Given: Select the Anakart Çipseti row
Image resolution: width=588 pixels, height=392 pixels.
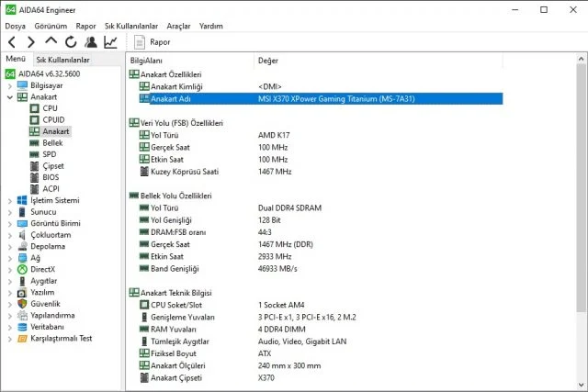Looking at the screenshot, I should [x=321, y=377].
